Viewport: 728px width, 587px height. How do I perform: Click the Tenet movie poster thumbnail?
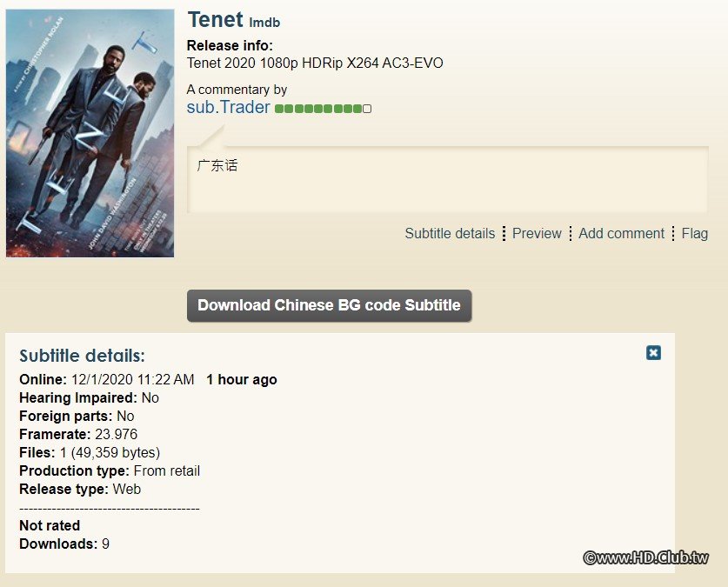tap(90, 133)
